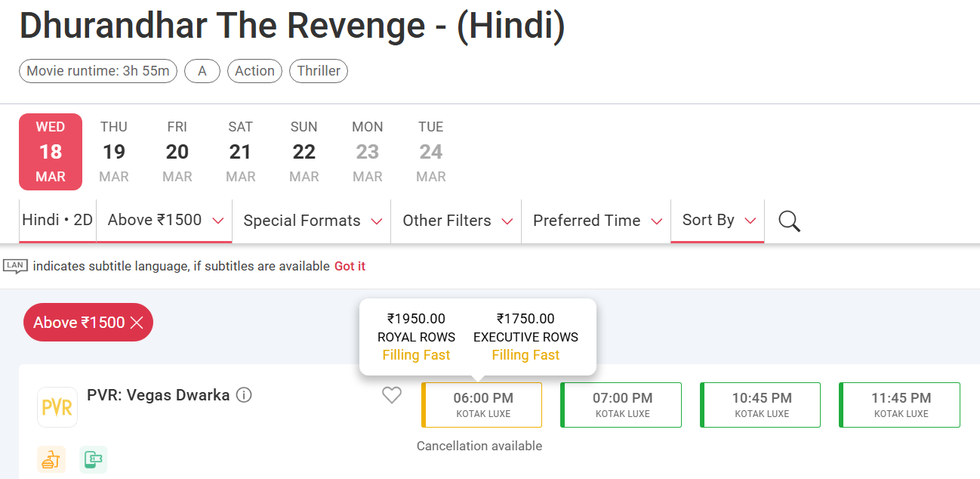Expand the Other Filters dropdown
The height and width of the screenshot is (479, 980).
[456, 221]
